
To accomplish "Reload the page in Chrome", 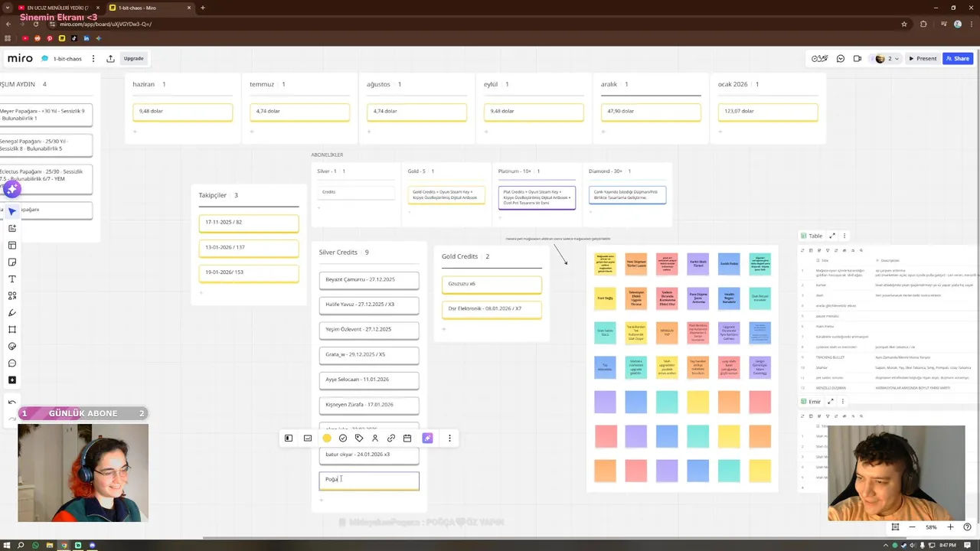I will [35, 24].
